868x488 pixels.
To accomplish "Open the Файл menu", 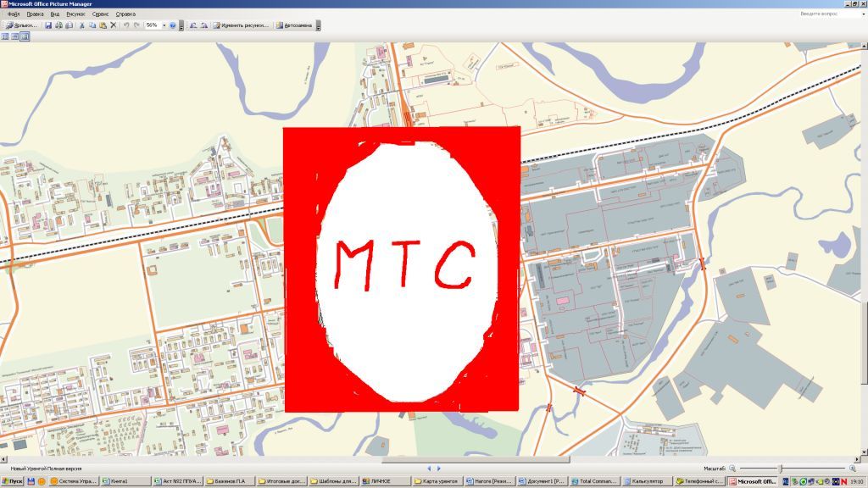I will tap(14, 14).
